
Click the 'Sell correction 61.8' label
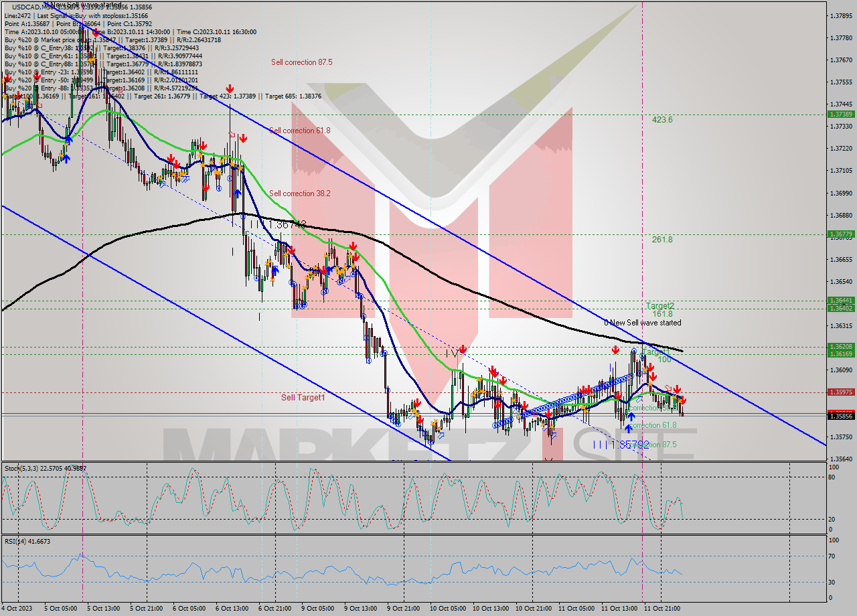coord(299,131)
